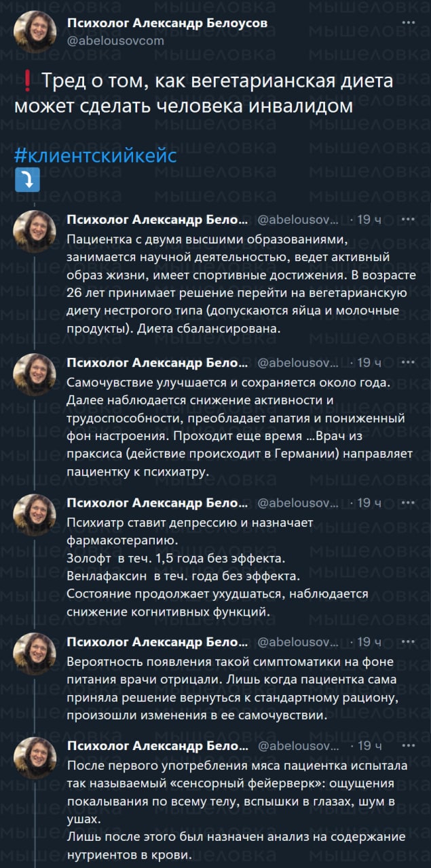Open the full name 'Психолог Александр Белоусов' in the thread header
Viewport: 431px width, 868px height.
167,23
